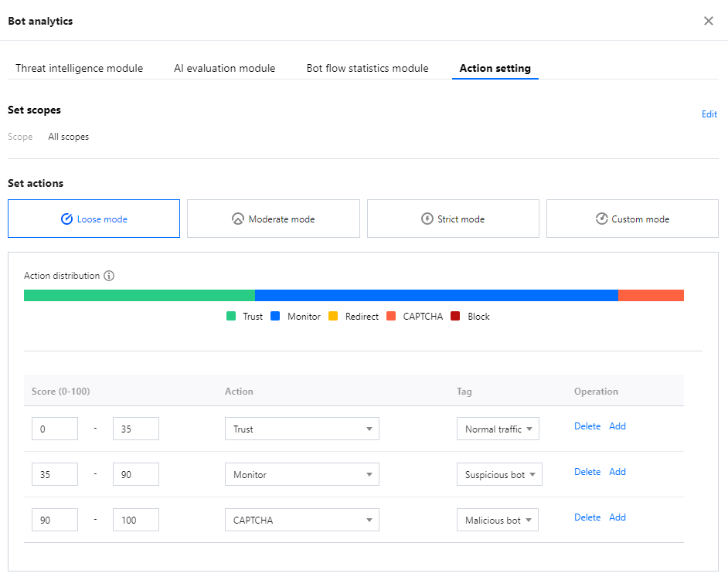Screen dimensions: 728x580
Task: Switch to Moderate mode
Action: tap(273, 219)
